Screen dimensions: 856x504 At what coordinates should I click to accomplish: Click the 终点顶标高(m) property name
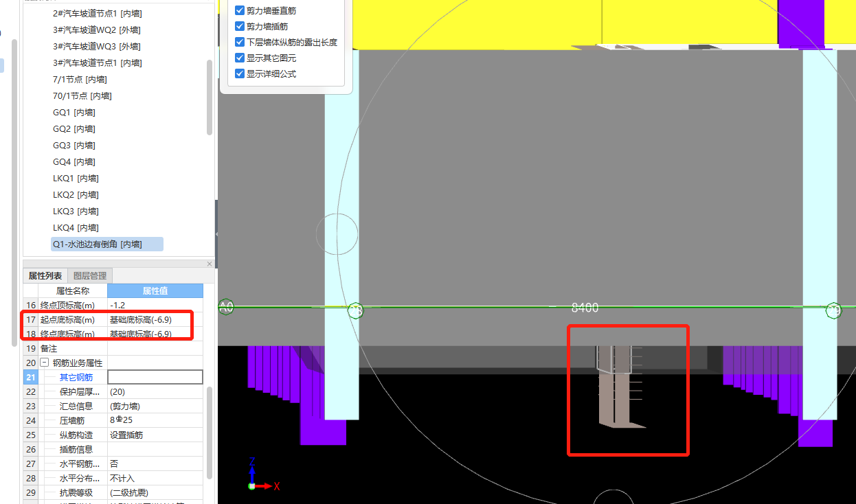[x=67, y=305]
